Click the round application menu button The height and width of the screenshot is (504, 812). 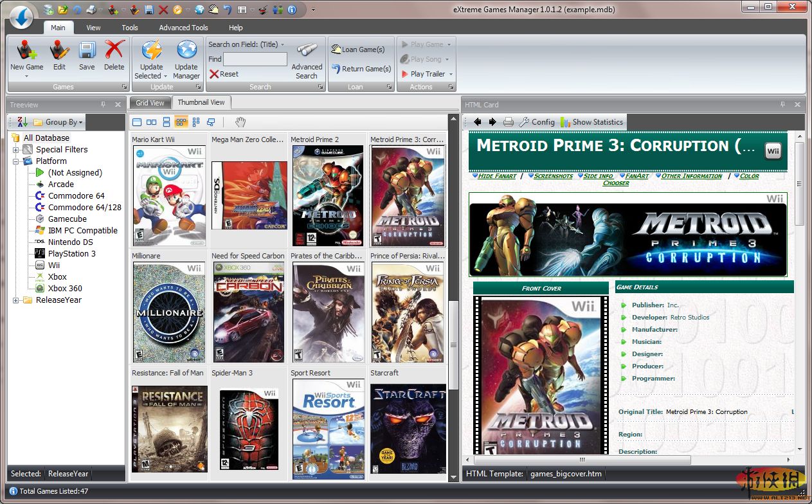pos(21,17)
